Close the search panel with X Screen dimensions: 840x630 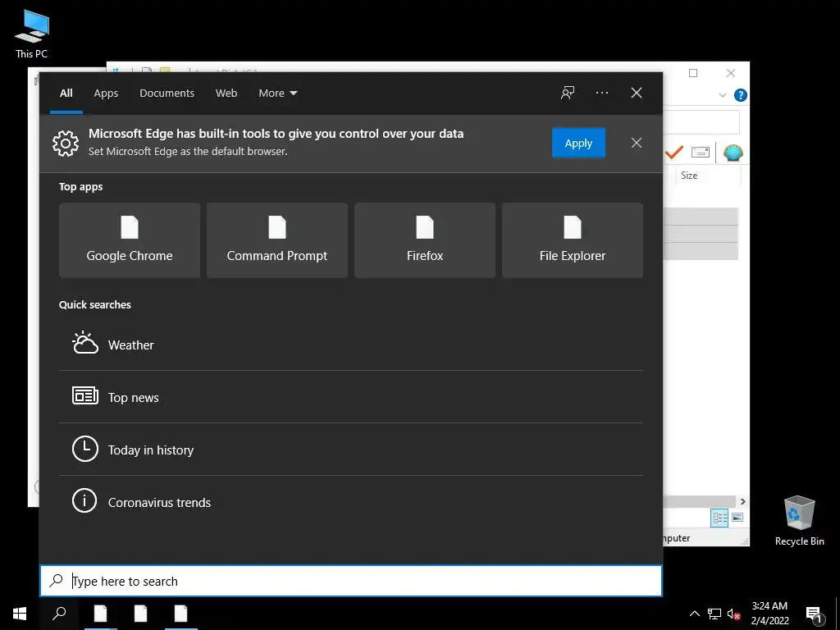pos(637,93)
